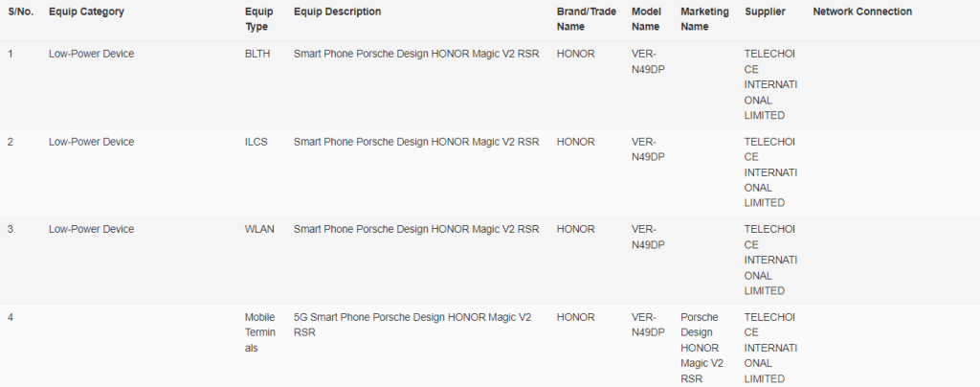Click the Equip Type column header

(256, 19)
